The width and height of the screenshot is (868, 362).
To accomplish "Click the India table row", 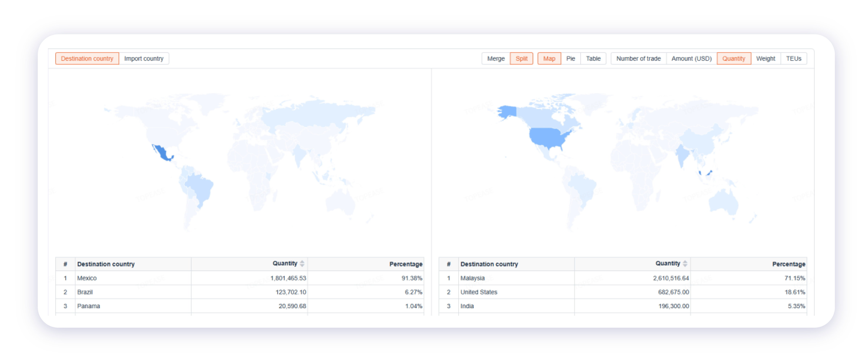I will point(623,306).
